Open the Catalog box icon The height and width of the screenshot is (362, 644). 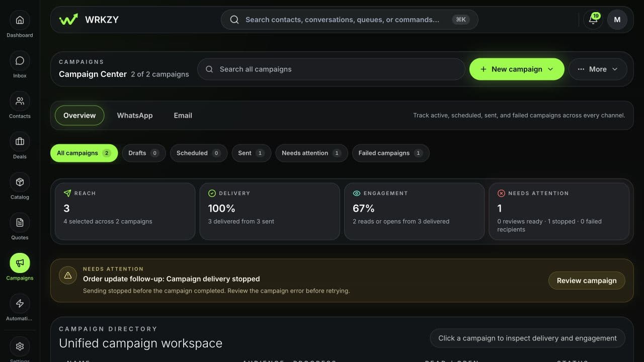(20, 182)
